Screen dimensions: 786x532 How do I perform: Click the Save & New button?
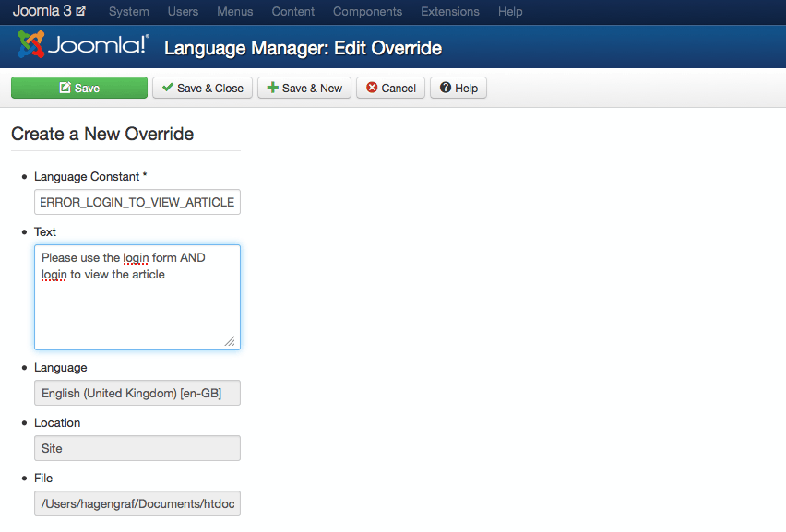pyautogui.click(x=304, y=88)
